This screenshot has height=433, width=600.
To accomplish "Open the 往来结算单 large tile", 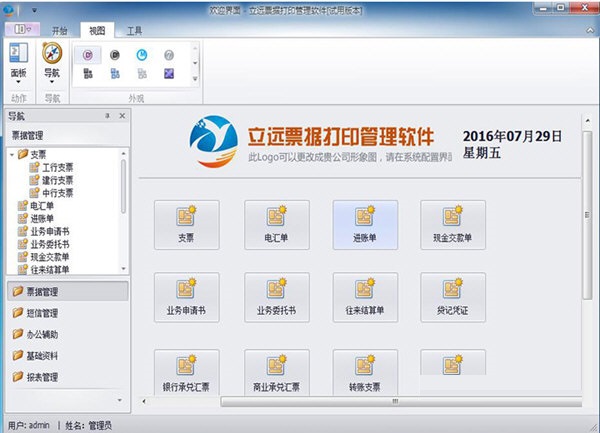I will [x=365, y=297].
